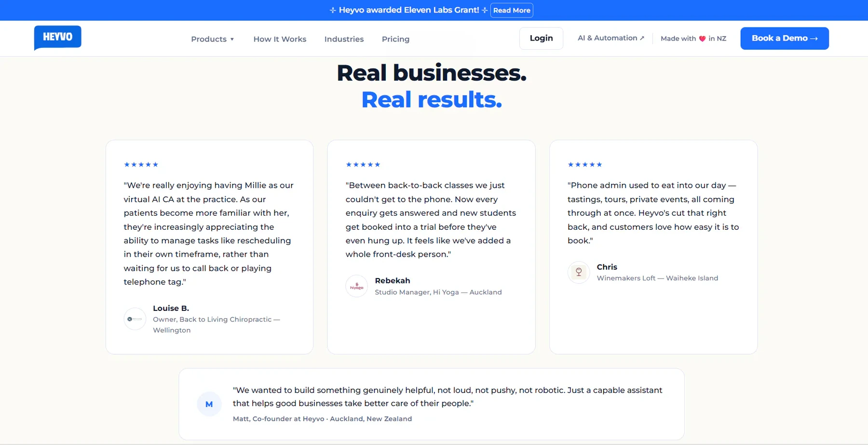Viewport: 868px width, 445px height.
Task: Go to the Industries page
Action: 344,39
